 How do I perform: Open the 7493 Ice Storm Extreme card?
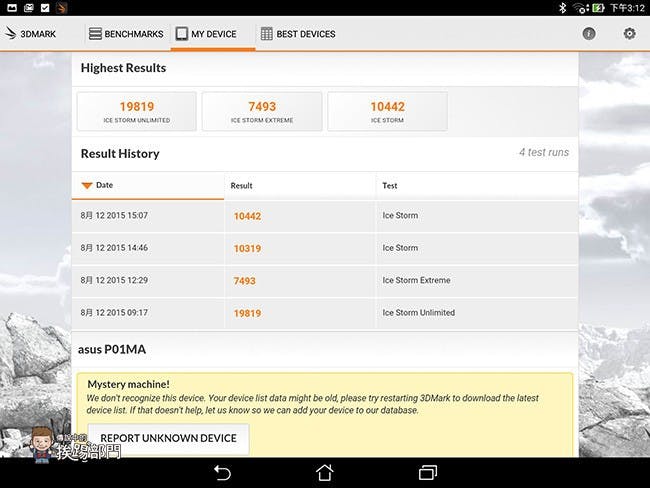coord(262,111)
